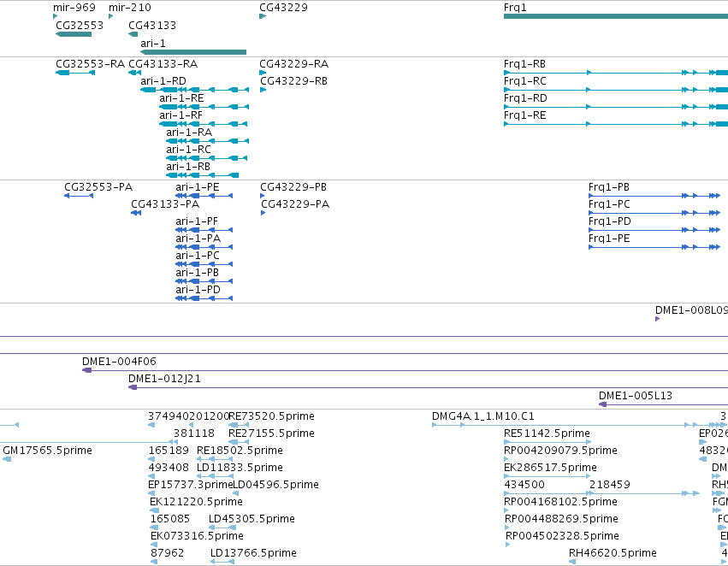Click the 165189 feature label

(169, 451)
